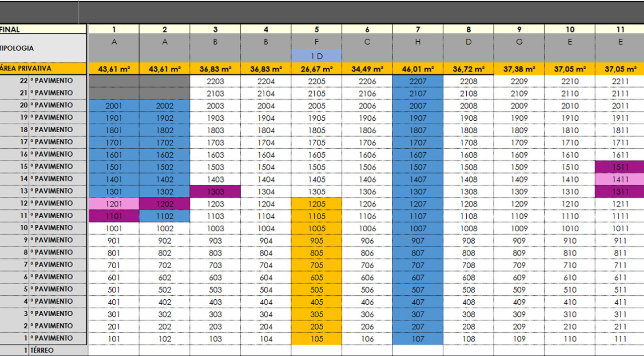Screen dimensions: 644x356
Task: Select the pink unit 1411 cell
Action: click(620, 179)
